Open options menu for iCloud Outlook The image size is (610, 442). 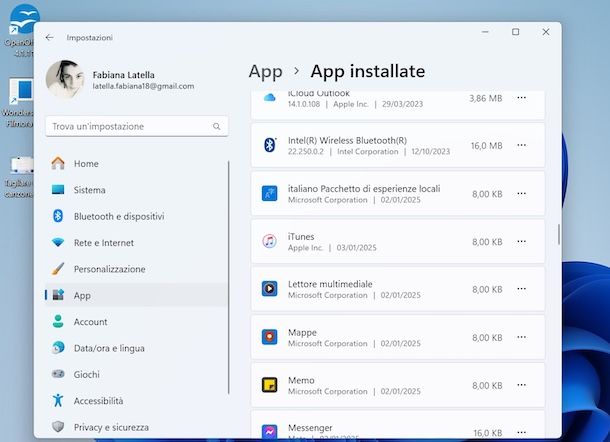pyautogui.click(x=521, y=98)
